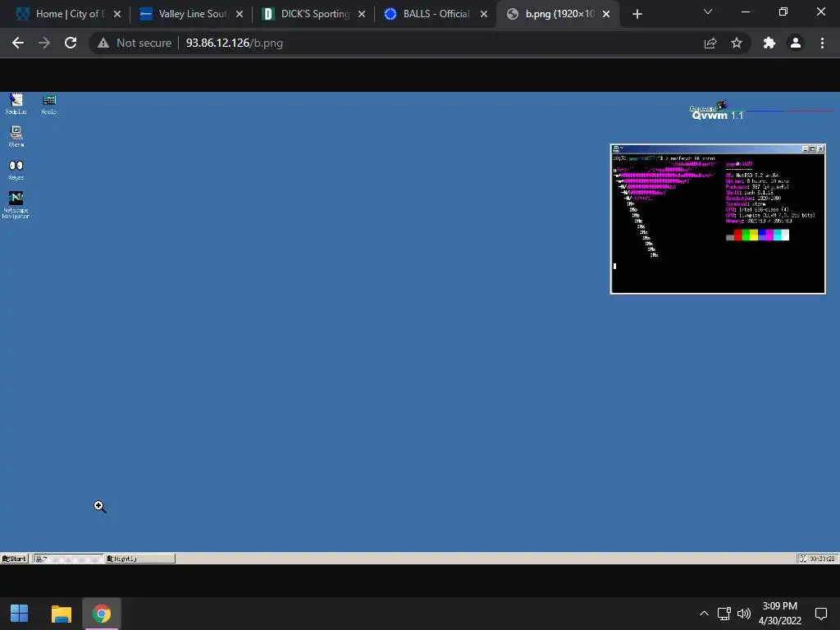Pick the magenta swatch in the neofetch palette
Screen dimensions: 840x630
[x=769, y=235]
